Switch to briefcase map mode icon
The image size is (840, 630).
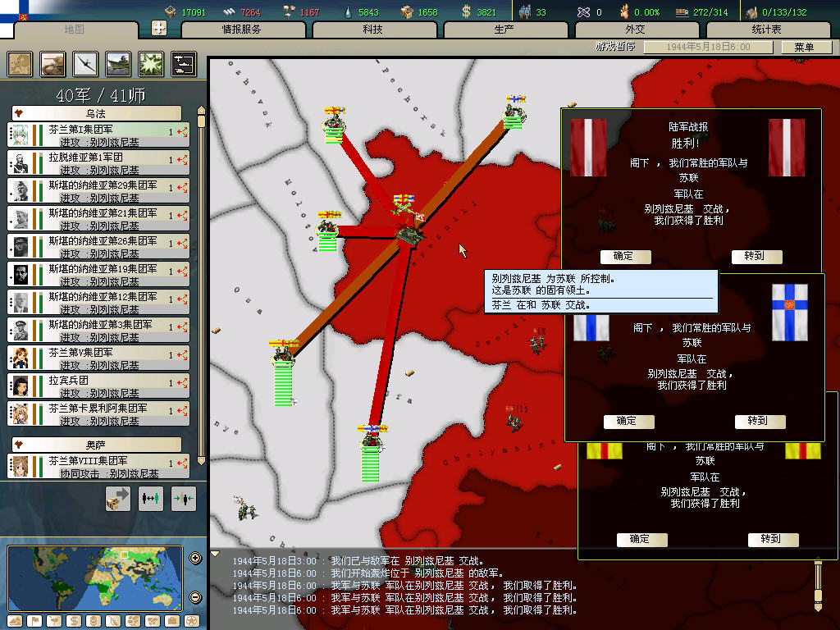(172, 621)
